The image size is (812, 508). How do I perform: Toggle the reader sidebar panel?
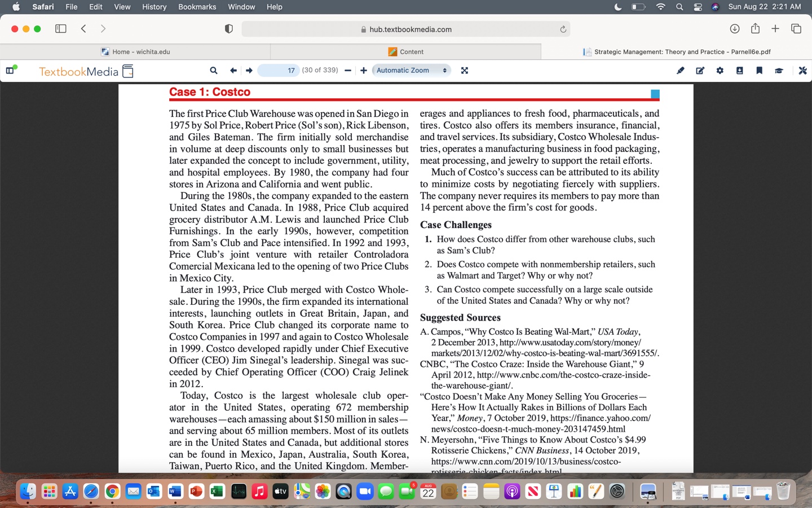10,70
